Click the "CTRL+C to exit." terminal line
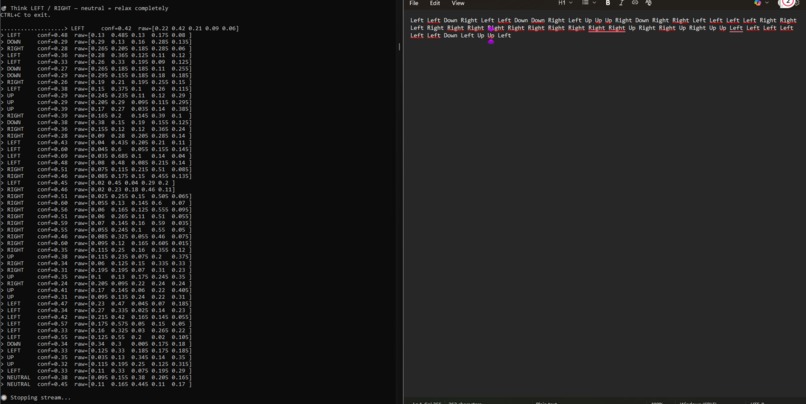 click(x=26, y=15)
